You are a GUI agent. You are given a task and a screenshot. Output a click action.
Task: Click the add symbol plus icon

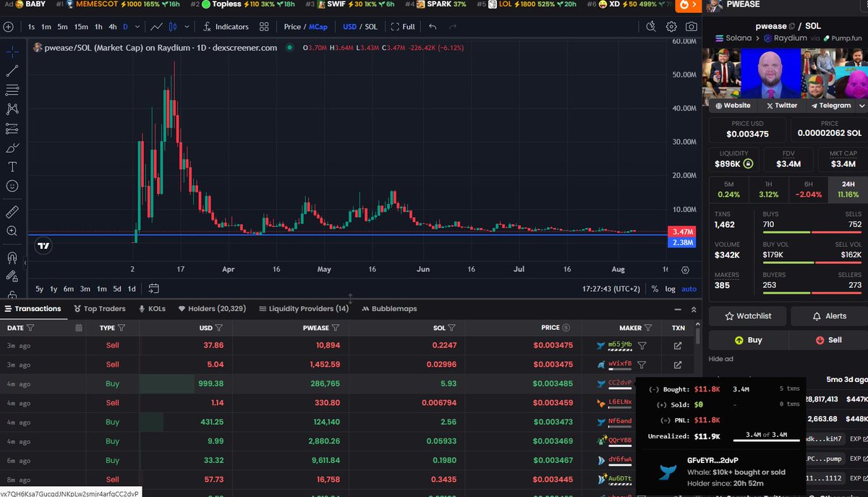8,27
